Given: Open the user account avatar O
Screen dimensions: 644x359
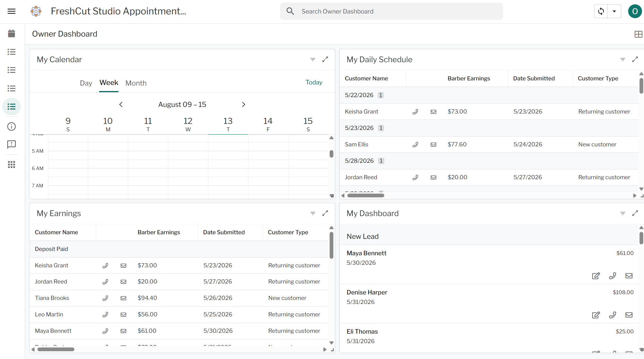Looking at the screenshot, I should (635, 11).
